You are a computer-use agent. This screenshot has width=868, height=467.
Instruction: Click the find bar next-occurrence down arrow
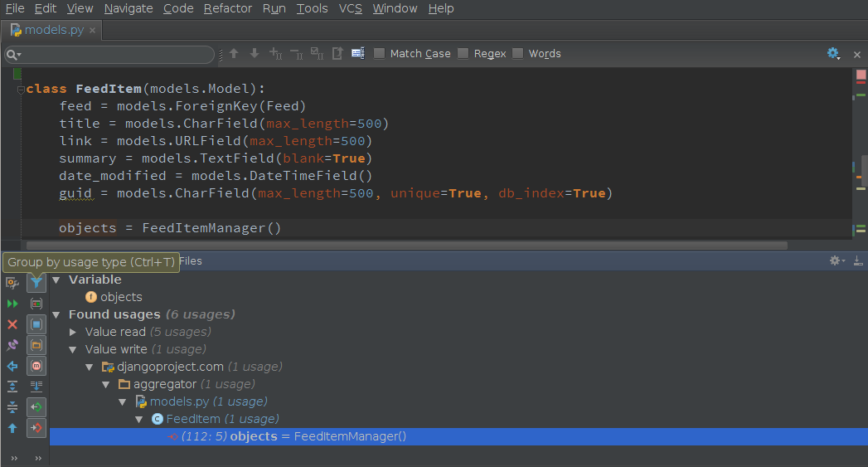pyautogui.click(x=254, y=53)
